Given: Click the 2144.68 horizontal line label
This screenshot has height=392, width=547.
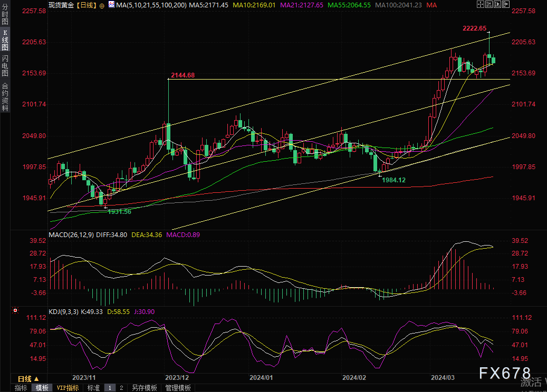Looking at the screenshot, I should click(183, 75).
